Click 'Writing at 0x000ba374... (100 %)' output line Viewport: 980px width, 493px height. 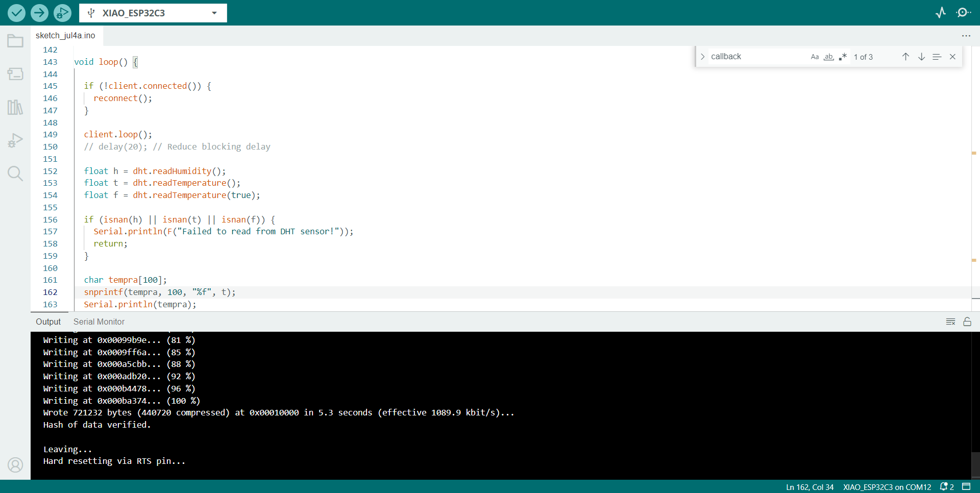(x=121, y=401)
